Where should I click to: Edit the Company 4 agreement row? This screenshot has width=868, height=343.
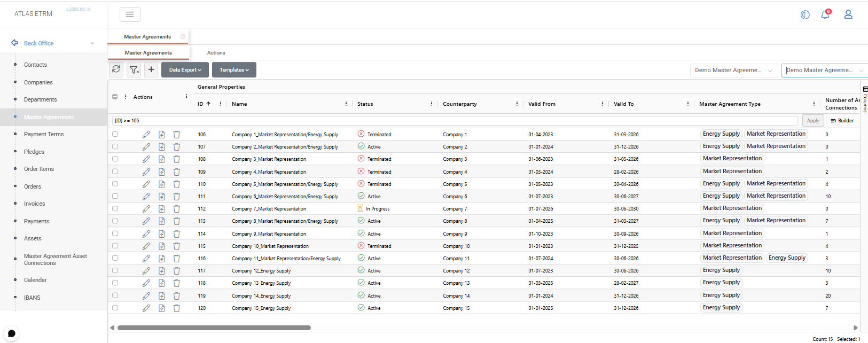146,172
